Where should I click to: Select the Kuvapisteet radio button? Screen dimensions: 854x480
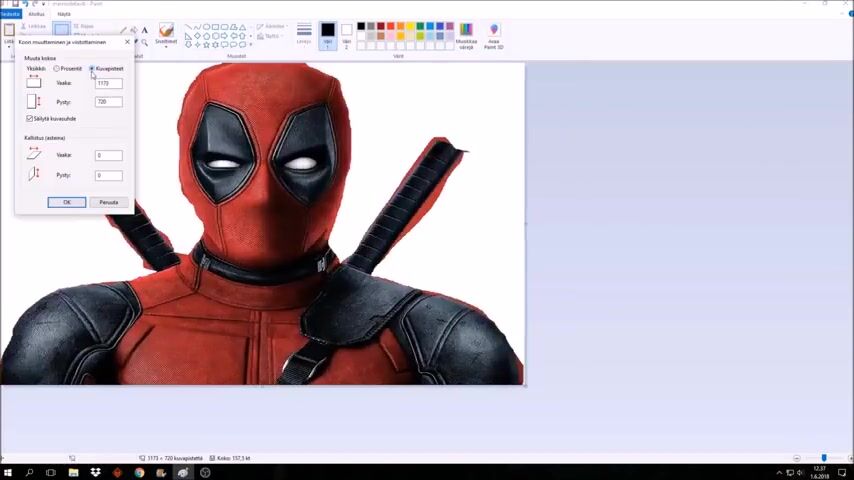[x=92, y=69]
